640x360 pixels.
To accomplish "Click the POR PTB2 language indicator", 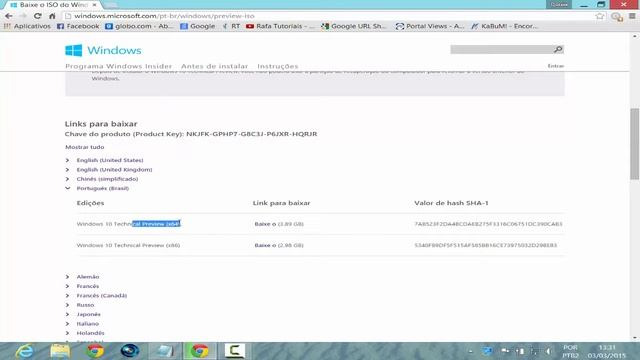I will (570, 351).
